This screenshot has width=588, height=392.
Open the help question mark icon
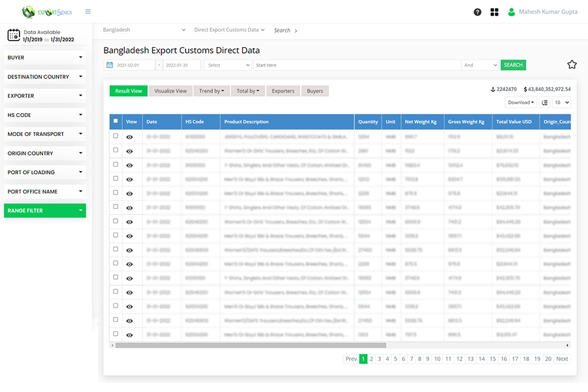tap(478, 12)
